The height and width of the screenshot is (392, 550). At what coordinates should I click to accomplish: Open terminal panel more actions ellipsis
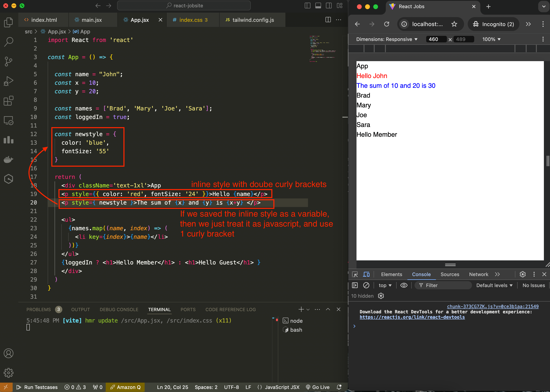(x=317, y=309)
